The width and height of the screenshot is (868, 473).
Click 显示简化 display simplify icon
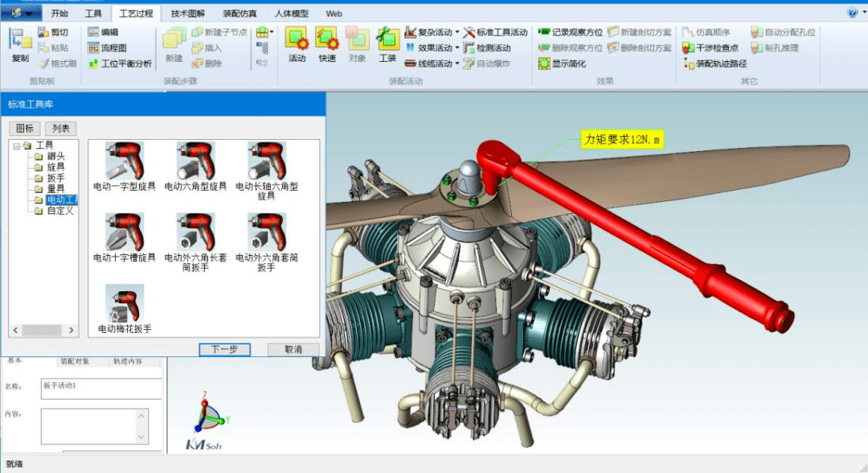point(562,64)
